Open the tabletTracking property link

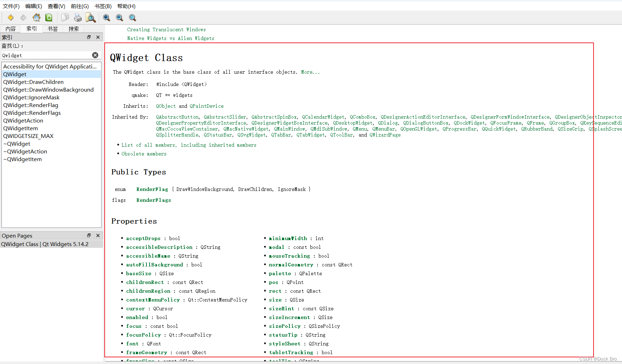[x=291, y=352]
